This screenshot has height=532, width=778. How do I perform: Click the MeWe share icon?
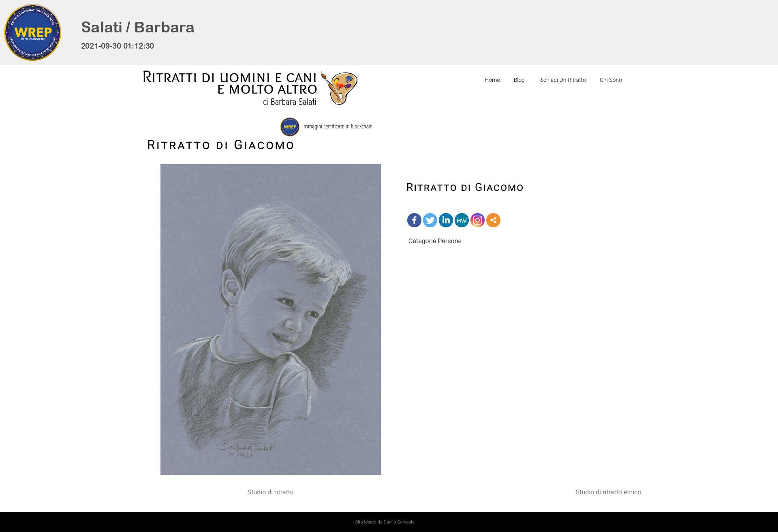[x=462, y=220]
